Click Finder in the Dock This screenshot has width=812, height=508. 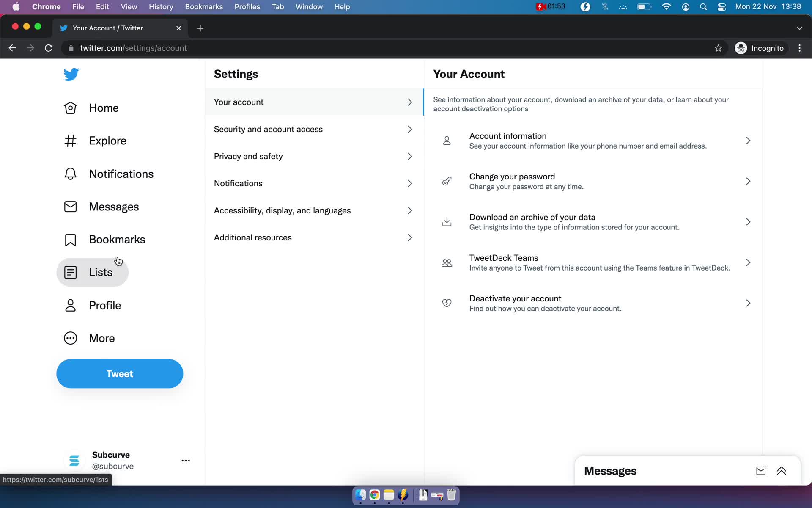pos(360,495)
